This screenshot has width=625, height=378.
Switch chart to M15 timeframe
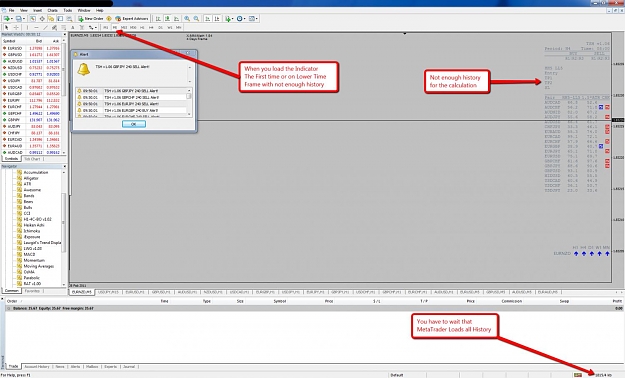click(124, 28)
